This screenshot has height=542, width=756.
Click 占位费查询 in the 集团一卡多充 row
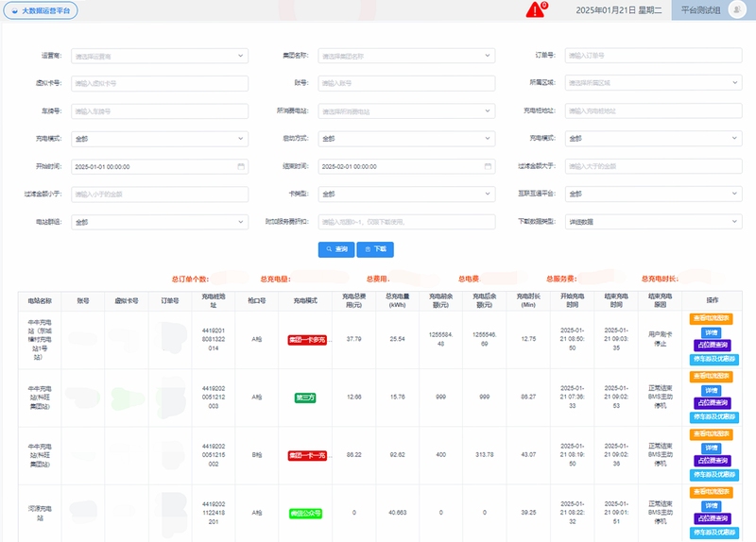(713, 346)
